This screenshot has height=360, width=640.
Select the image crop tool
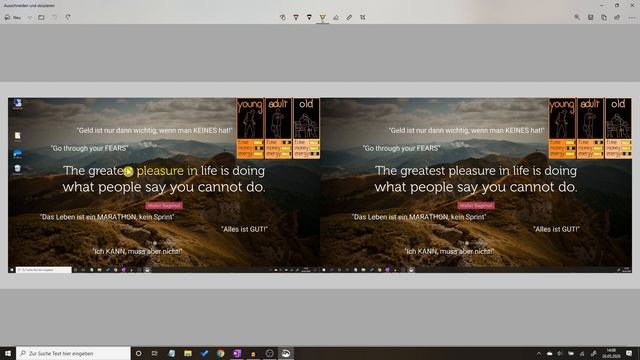pyautogui.click(x=363, y=18)
